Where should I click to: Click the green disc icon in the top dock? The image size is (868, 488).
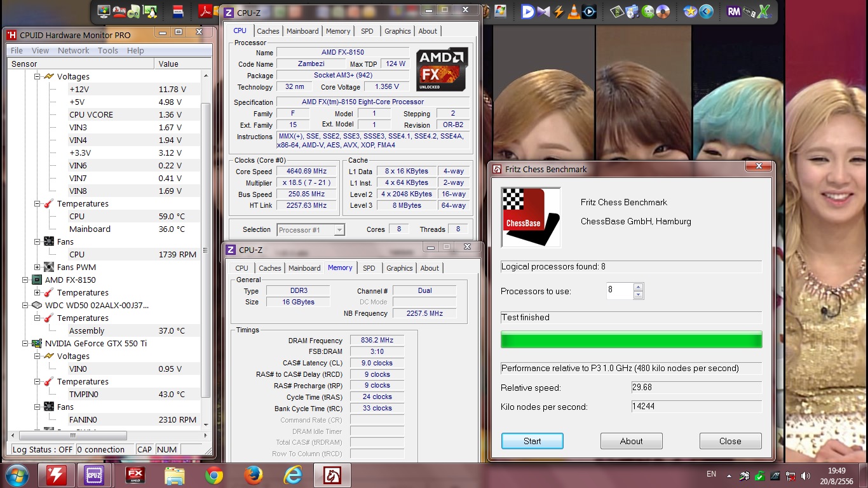(x=648, y=11)
